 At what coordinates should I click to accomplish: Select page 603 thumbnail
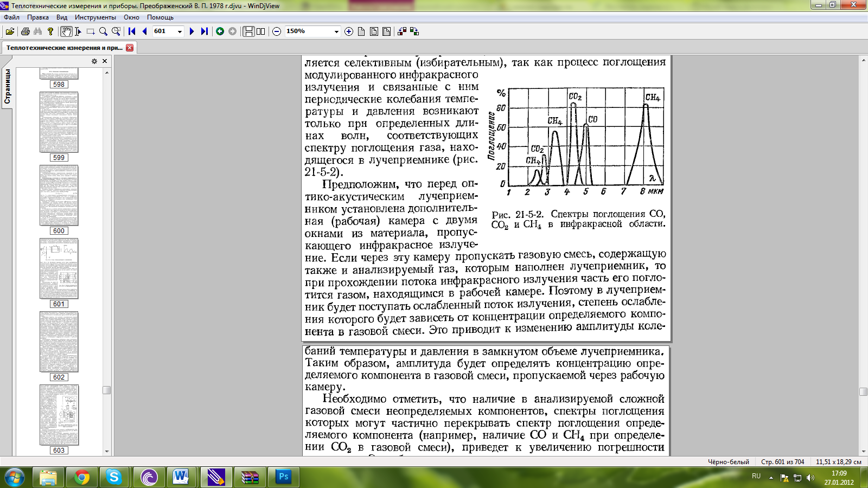(59, 415)
